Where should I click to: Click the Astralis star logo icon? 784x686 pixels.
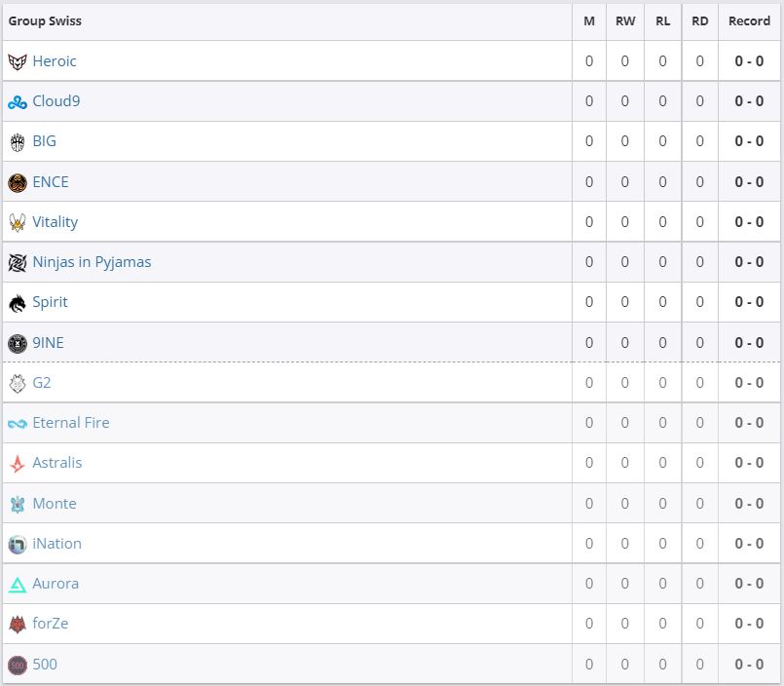coord(18,463)
